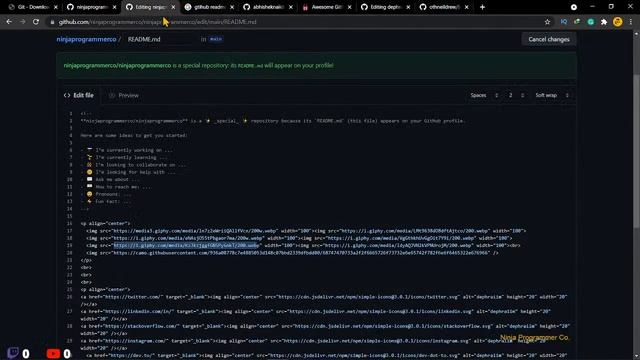Open the indent size 2 dropdown

click(x=516, y=95)
